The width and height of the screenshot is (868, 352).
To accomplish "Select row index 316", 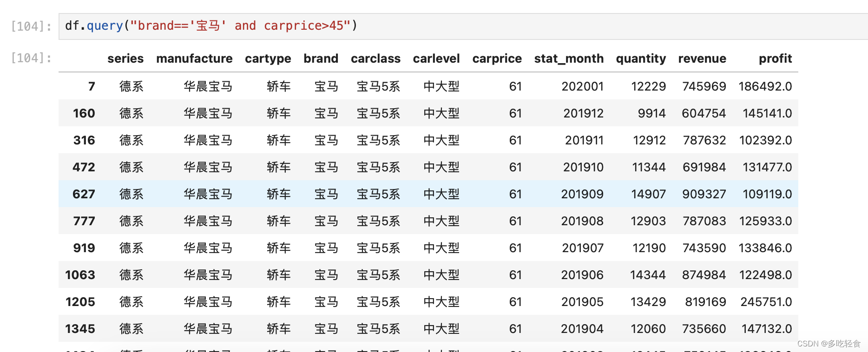I will click(84, 140).
